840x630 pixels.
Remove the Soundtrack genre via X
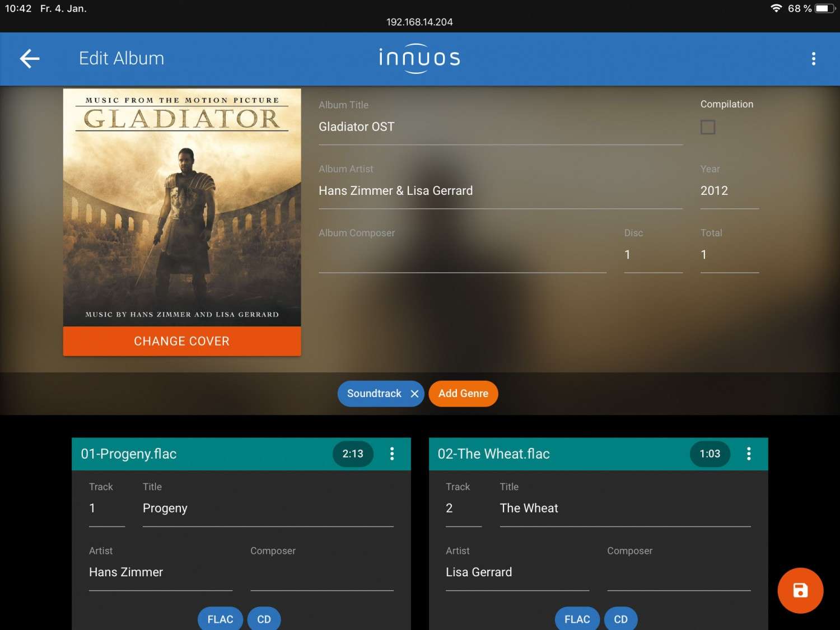tap(414, 394)
